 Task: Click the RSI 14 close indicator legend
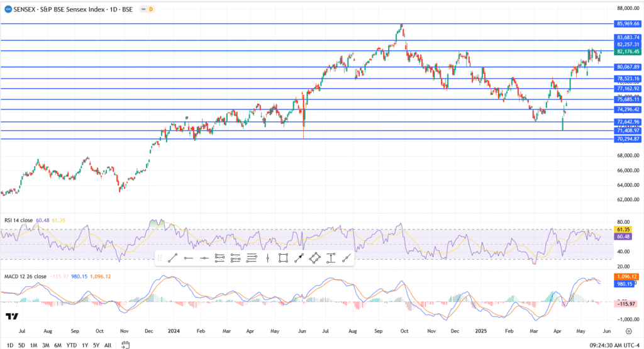coord(18,220)
